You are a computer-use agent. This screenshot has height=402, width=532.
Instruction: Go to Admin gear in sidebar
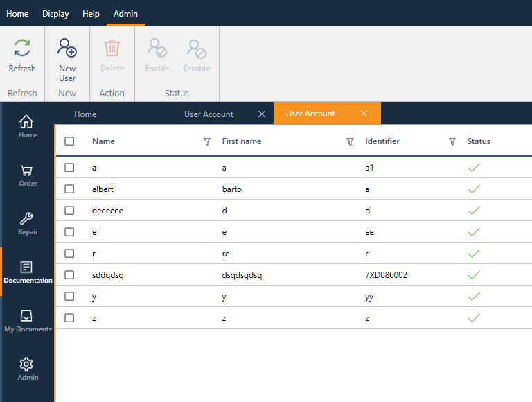[28, 369]
